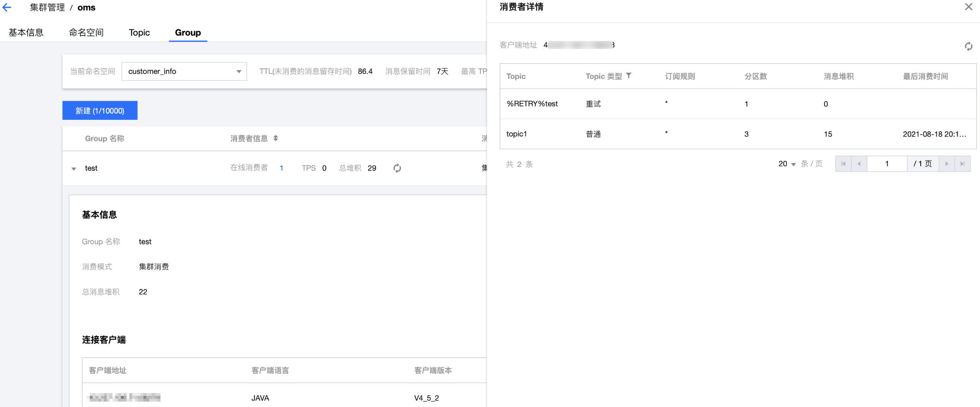Select the %RETRY%test topic row
Image resolution: width=980 pixels, height=407 pixels.
737,104
